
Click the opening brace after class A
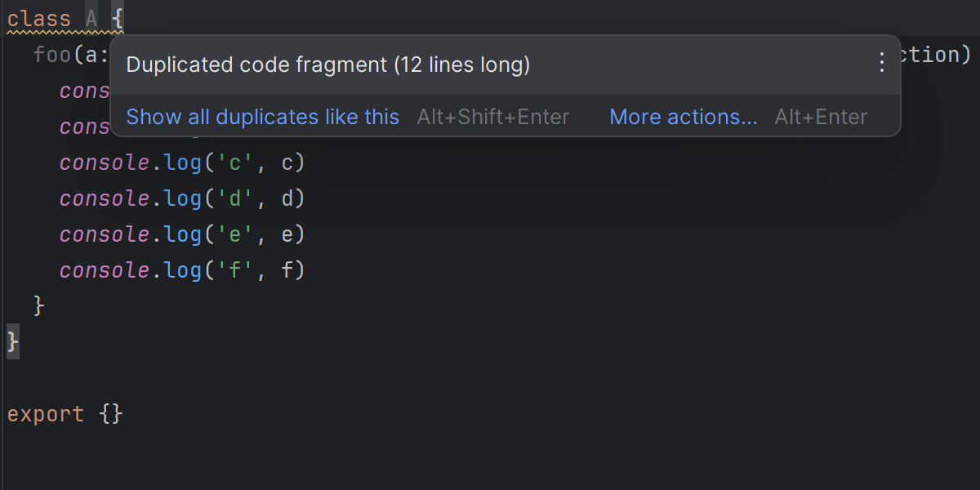(x=118, y=19)
